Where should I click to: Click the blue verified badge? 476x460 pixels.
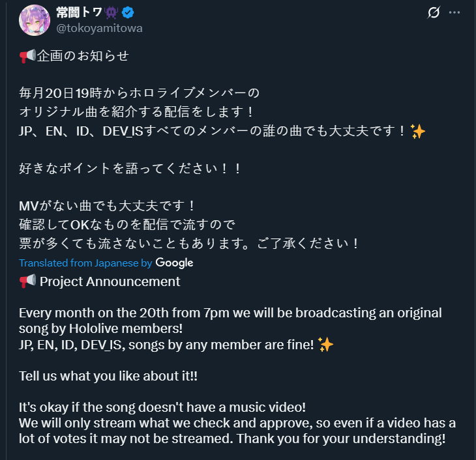click(128, 12)
